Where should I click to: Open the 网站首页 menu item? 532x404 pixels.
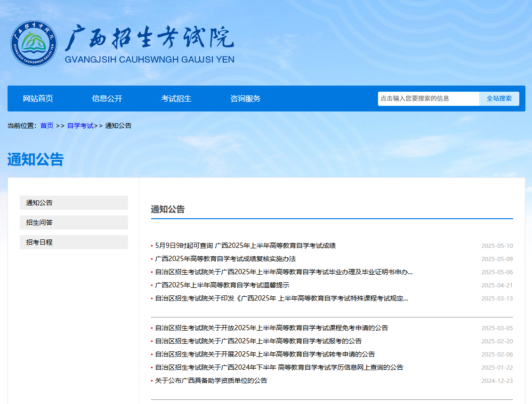[38, 99]
